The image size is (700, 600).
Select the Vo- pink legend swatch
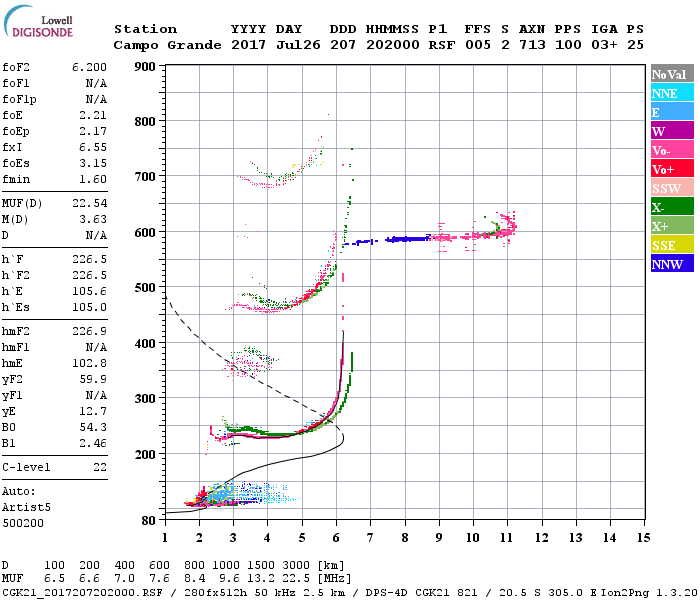click(672, 150)
